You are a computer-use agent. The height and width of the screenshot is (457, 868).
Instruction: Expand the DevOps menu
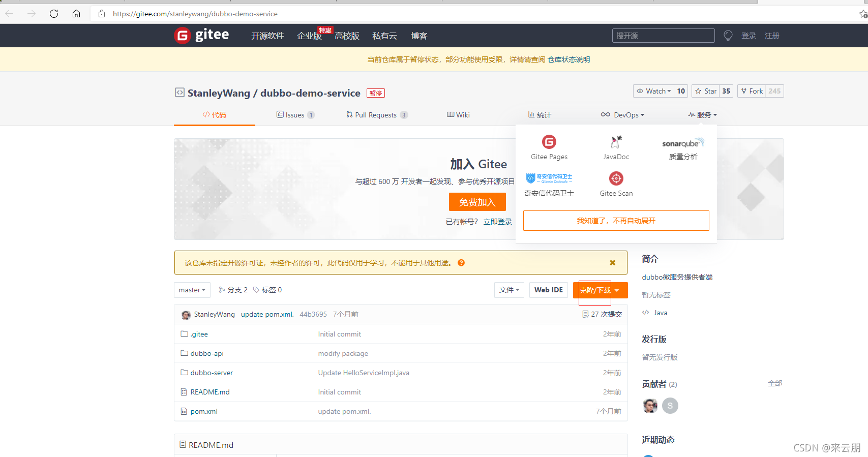(x=622, y=115)
